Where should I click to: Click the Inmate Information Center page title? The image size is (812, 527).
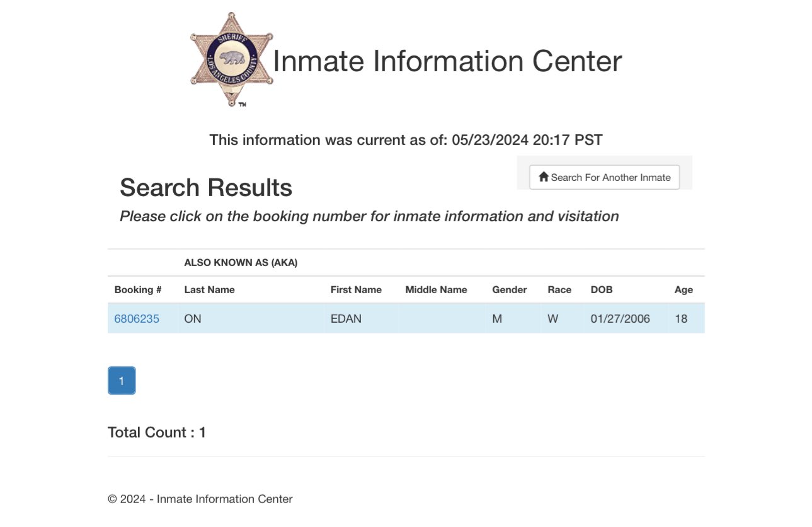(447, 61)
